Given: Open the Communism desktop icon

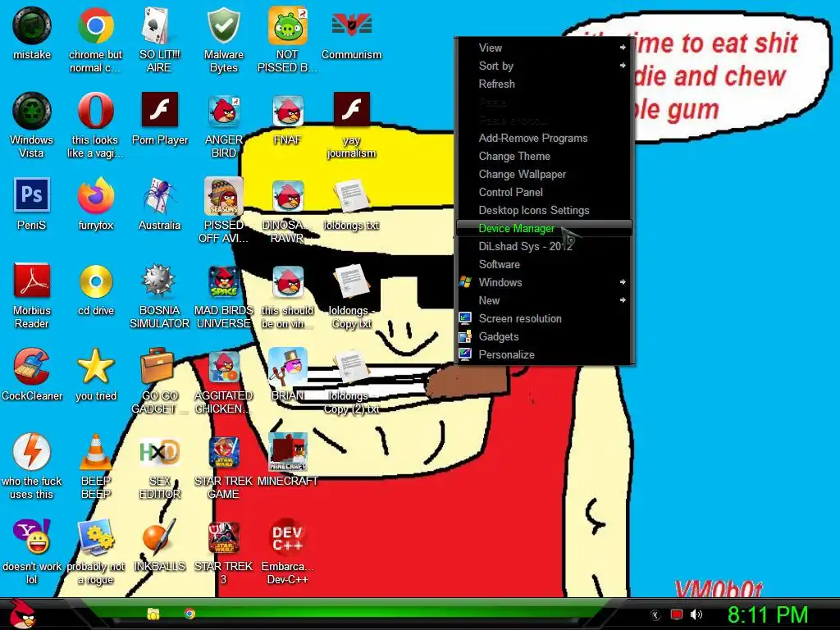Looking at the screenshot, I should click(351, 25).
